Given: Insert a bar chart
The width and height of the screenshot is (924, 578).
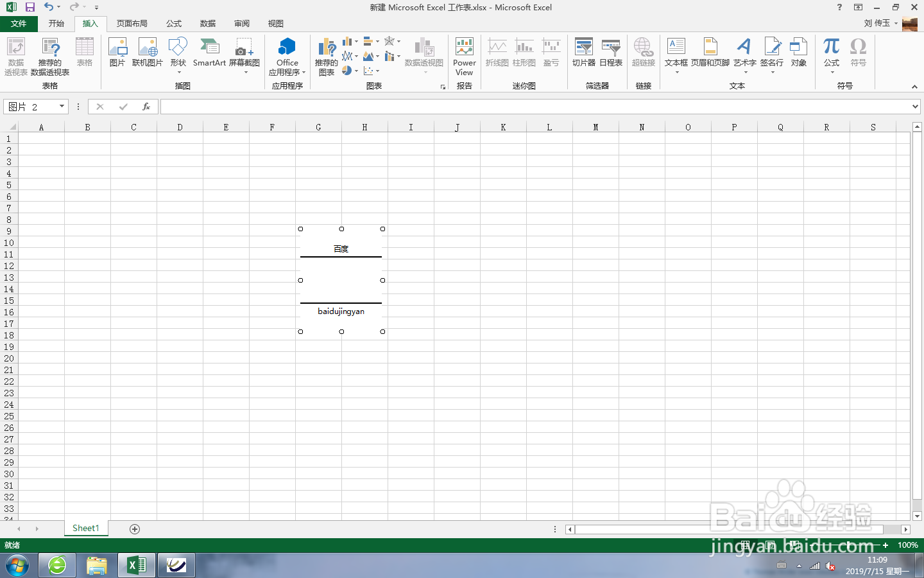Looking at the screenshot, I should tap(368, 42).
